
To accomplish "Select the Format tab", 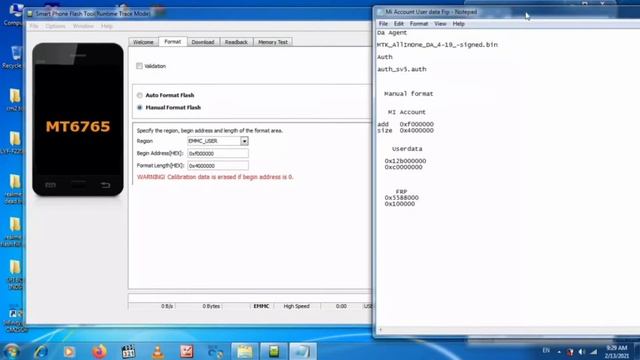I will (173, 42).
